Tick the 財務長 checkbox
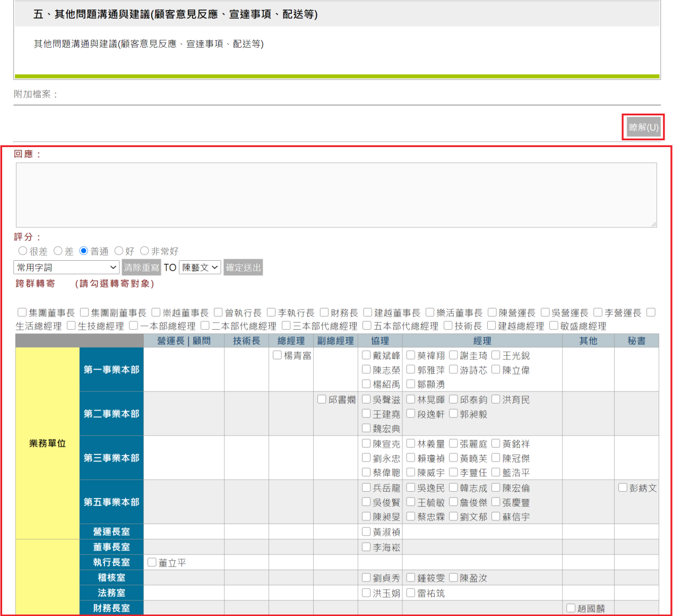This screenshot has height=616, width=673. pos(324,312)
